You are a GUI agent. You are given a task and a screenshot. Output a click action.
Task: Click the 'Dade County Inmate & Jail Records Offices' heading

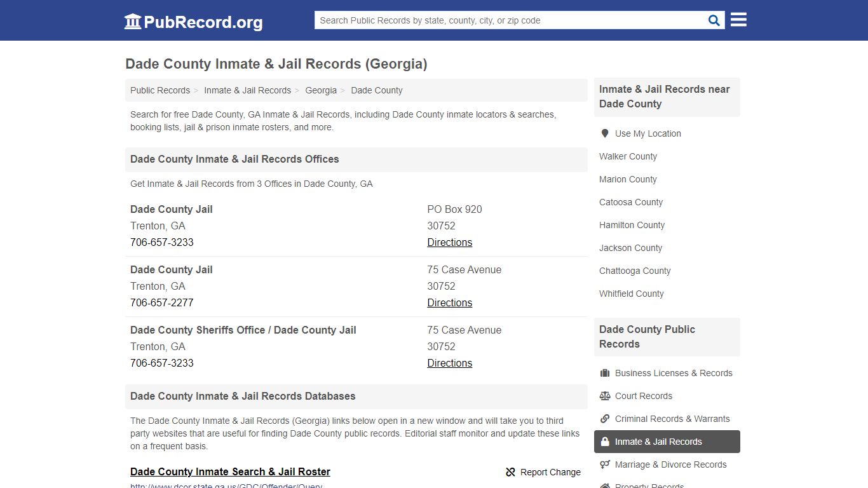coord(234,159)
